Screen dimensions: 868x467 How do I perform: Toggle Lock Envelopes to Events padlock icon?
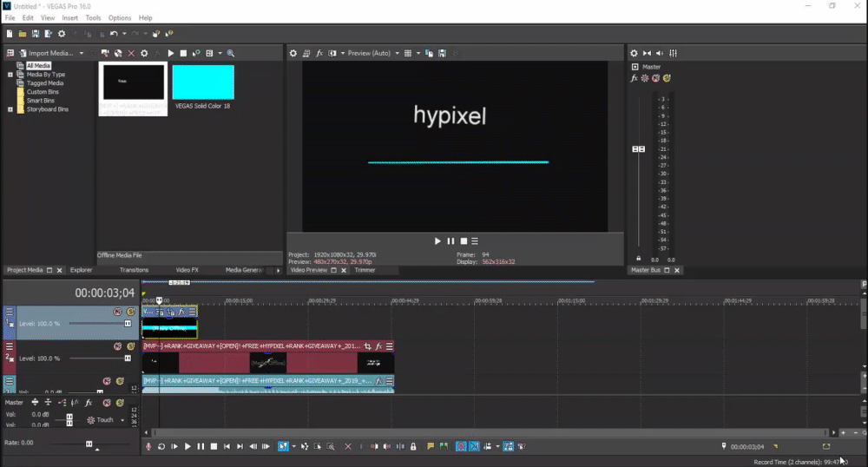pyautogui.click(x=413, y=446)
